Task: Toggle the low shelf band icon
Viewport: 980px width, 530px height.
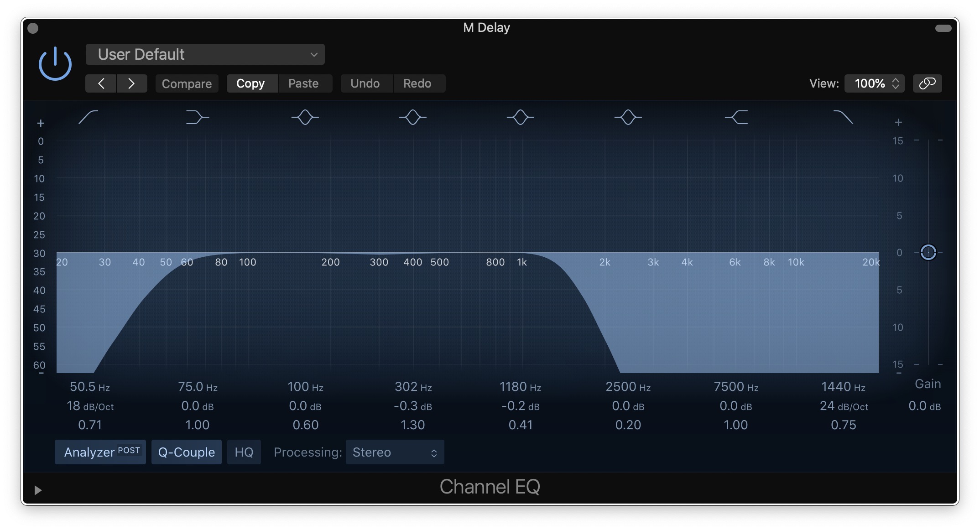Action: tap(197, 117)
